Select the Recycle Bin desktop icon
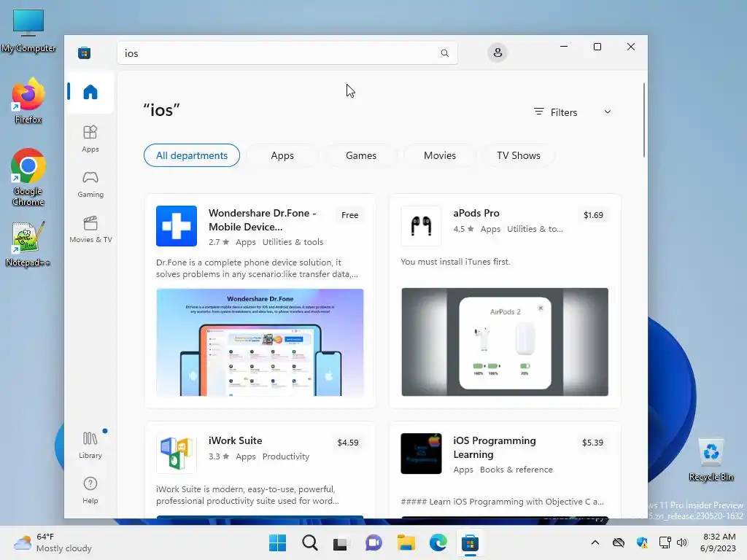The height and width of the screenshot is (560, 747). point(711,460)
